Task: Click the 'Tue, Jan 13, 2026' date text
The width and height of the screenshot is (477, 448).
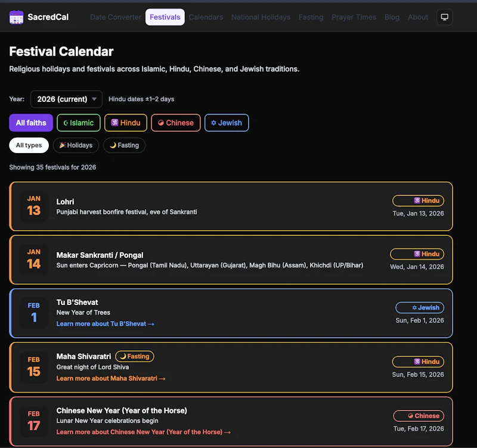Action: click(x=419, y=213)
